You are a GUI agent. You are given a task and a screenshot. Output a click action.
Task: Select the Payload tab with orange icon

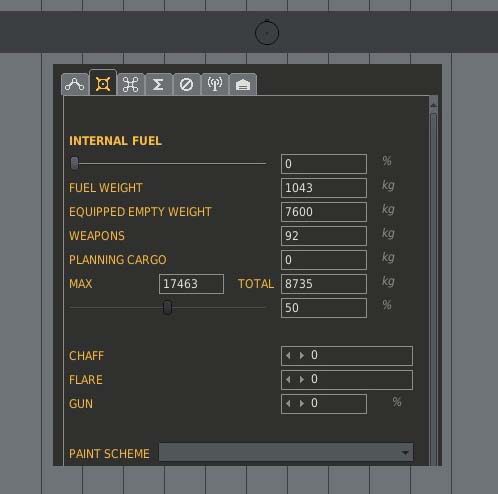coord(103,83)
